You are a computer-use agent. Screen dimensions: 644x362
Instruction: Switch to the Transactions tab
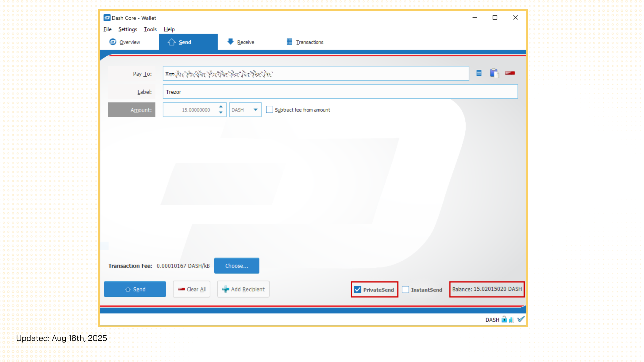pos(305,42)
